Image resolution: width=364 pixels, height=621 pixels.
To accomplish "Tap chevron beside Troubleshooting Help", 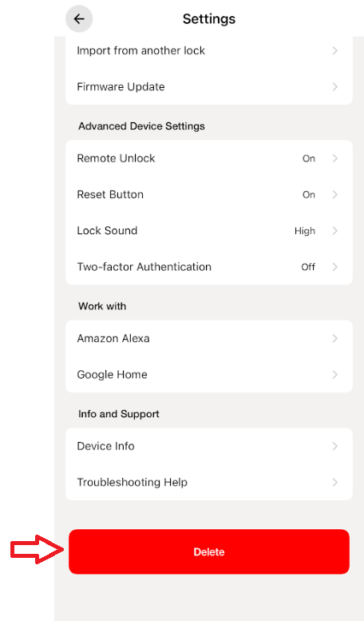I will (334, 483).
